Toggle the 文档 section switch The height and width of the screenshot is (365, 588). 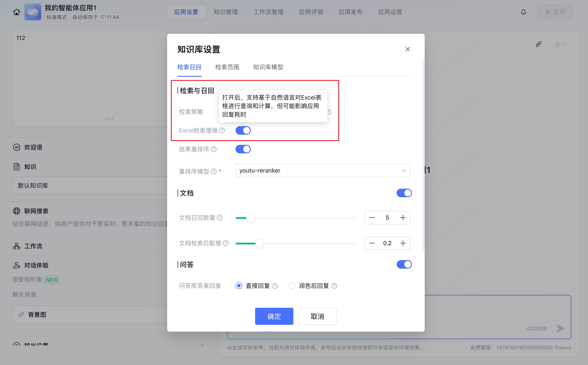click(404, 193)
